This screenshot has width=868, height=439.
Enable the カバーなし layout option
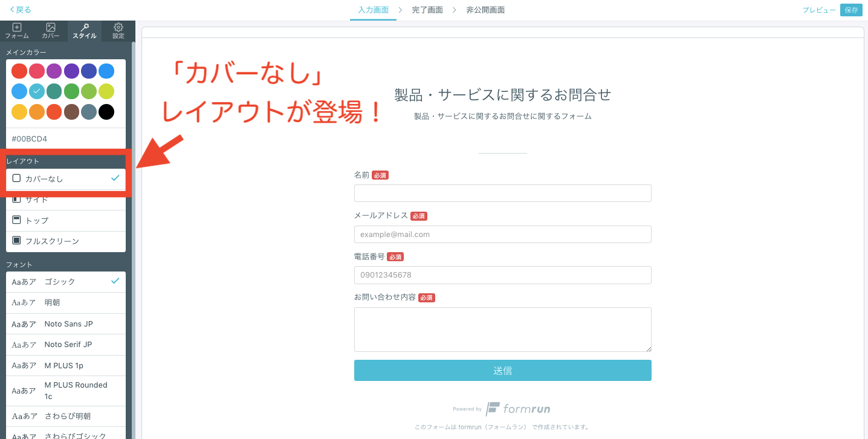(x=65, y=178)
